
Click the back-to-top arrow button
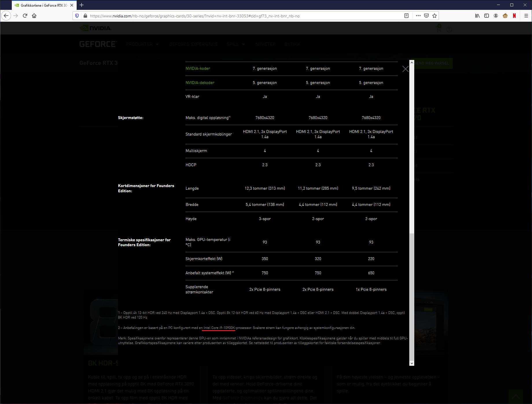[516, 397]
